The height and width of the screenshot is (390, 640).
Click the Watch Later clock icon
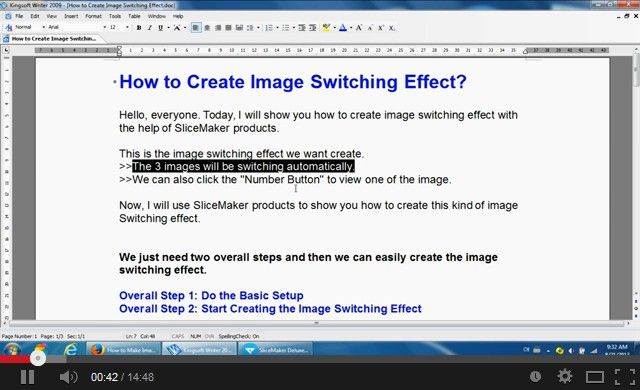536,377
